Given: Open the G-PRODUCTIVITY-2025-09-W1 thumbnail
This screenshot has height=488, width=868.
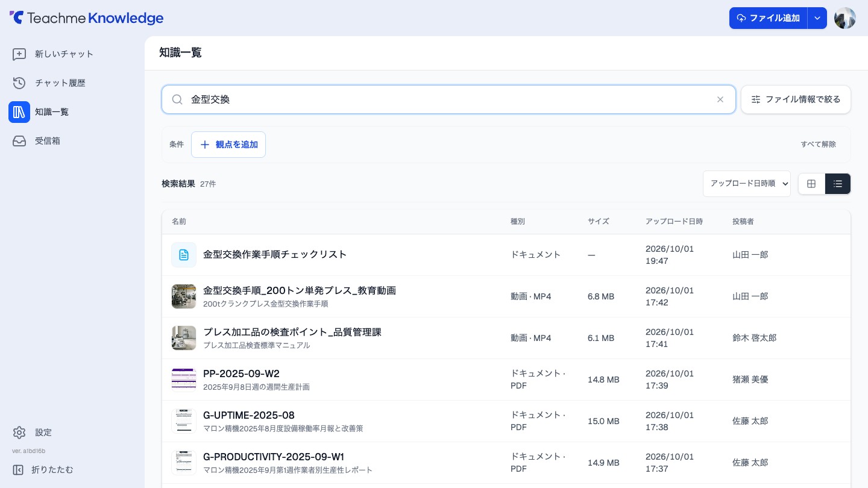Looking at the screenshot, I should 184,463.
